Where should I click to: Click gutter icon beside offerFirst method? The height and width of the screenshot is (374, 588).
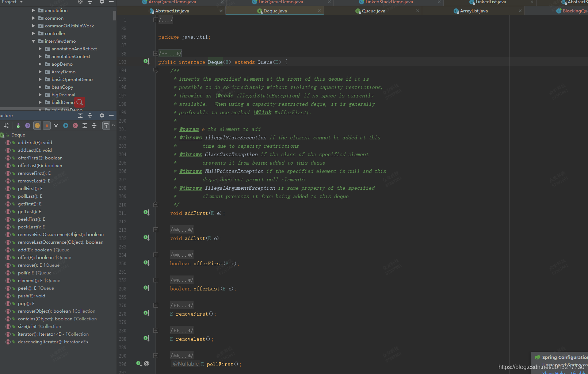click(146, 263)
